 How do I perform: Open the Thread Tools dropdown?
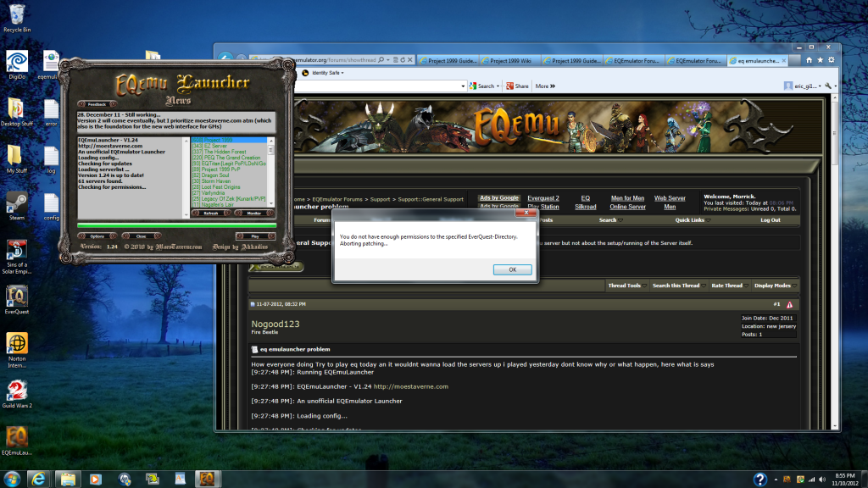(x=627, y=286)
